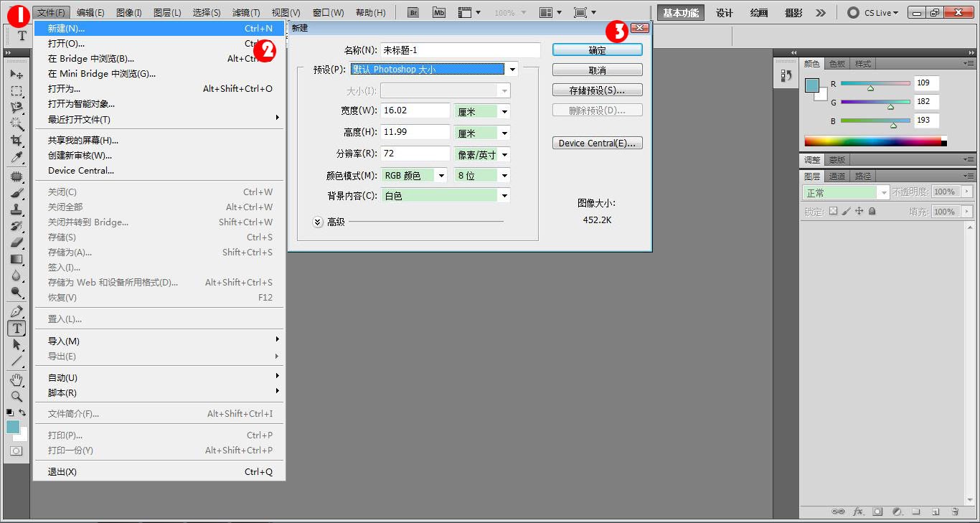Screen dimensions: 980x523
Task: Open the 最近打开文件(T) submenu
Action: coord(160,119)
